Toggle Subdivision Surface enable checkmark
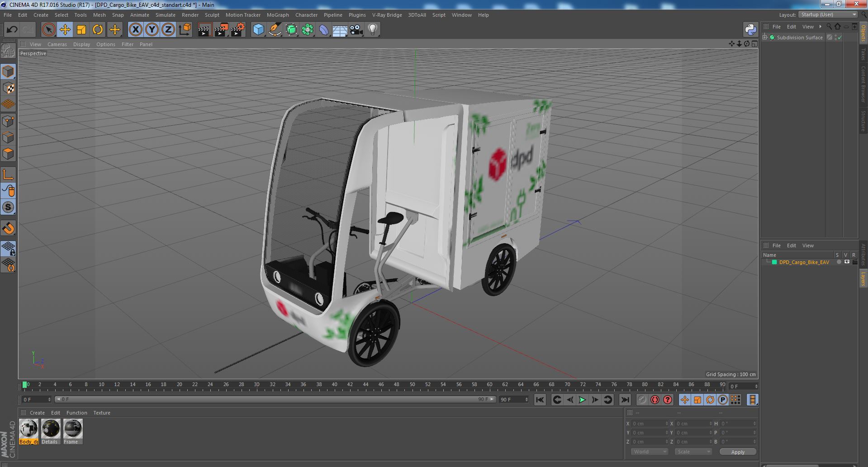The height and width of the screenshot is (467, 868). (x=840, y=38)
